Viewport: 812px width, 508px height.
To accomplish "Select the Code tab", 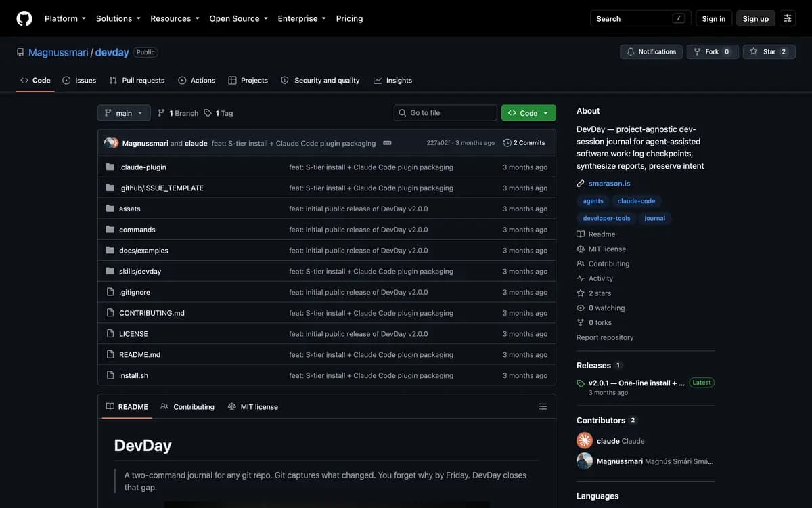I will (x=35, y=80).
